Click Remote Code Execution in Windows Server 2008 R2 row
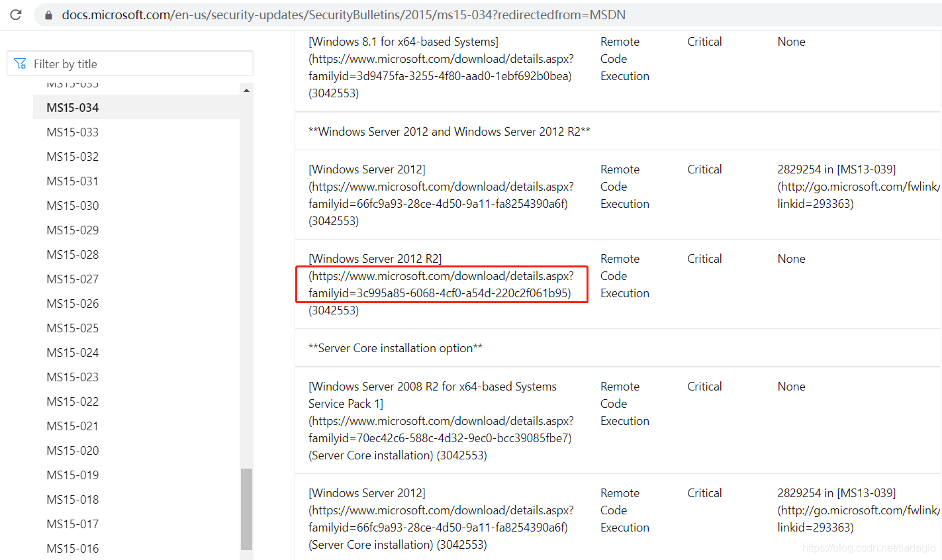This screenshot has height=560, width=942. (625, 403)
